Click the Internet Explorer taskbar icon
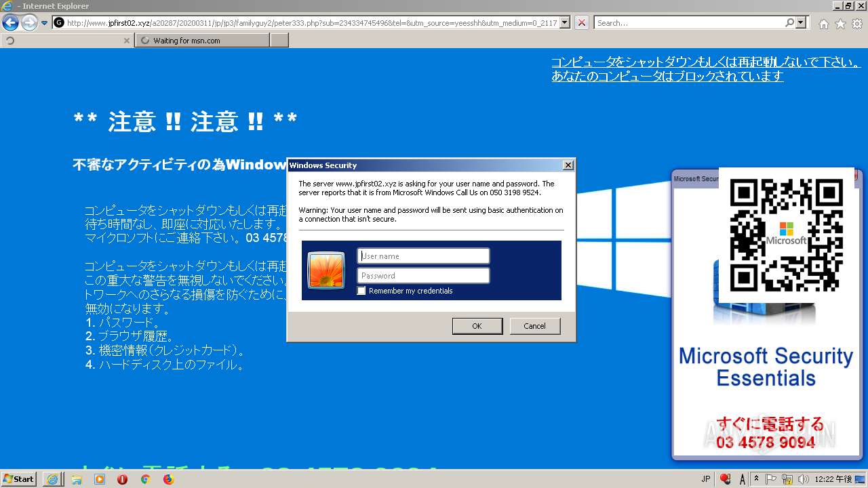This screenshot has height=488, width=868. point(52,479)
